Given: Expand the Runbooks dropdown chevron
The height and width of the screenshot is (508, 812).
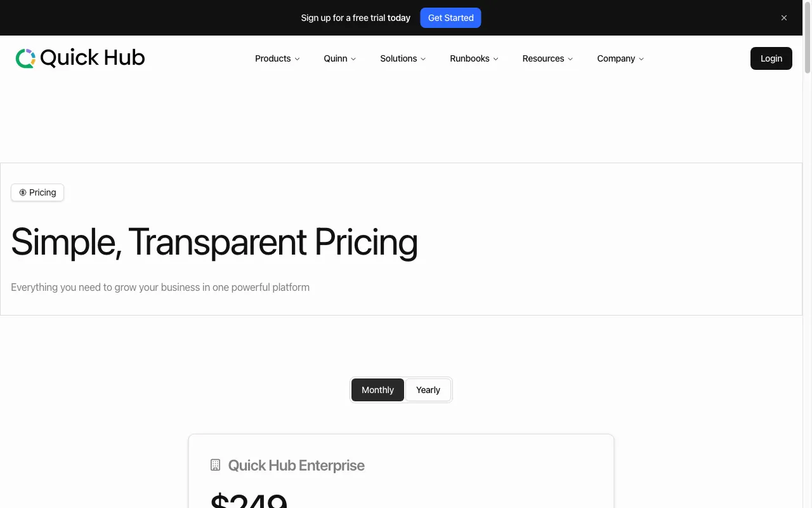Looking at the screenshot, I should (495, 59).
